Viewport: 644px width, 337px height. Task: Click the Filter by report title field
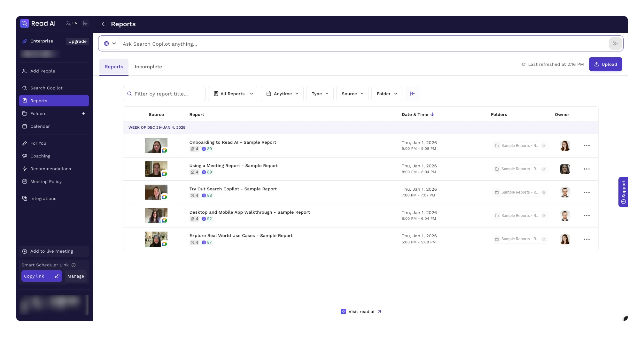(x=164, y=94)
